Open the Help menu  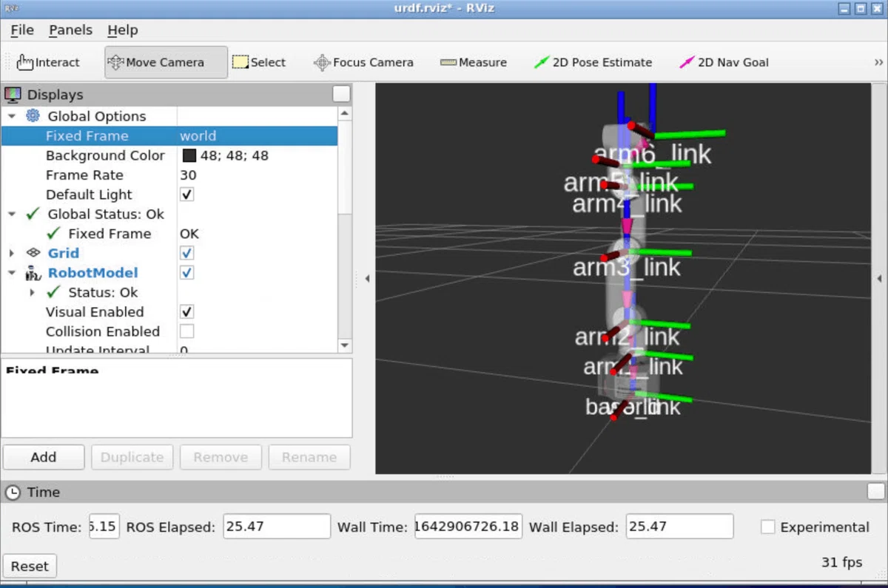123,30
